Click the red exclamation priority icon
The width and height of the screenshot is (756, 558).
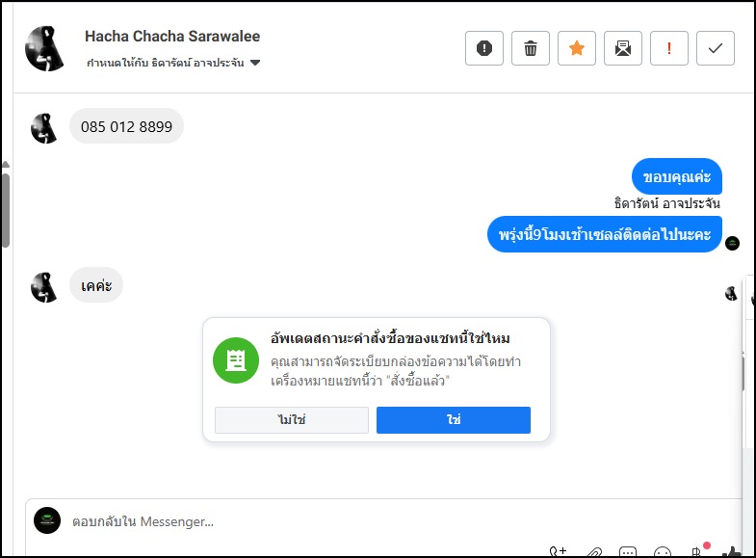tap(669, 48)
